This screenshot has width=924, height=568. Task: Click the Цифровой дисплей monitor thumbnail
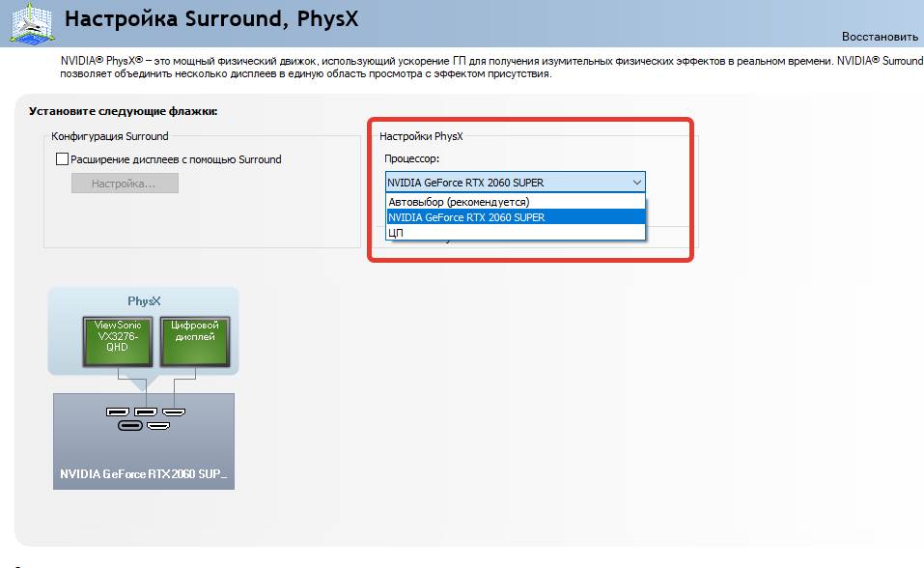pyautogui.click(x=194, y=342)
